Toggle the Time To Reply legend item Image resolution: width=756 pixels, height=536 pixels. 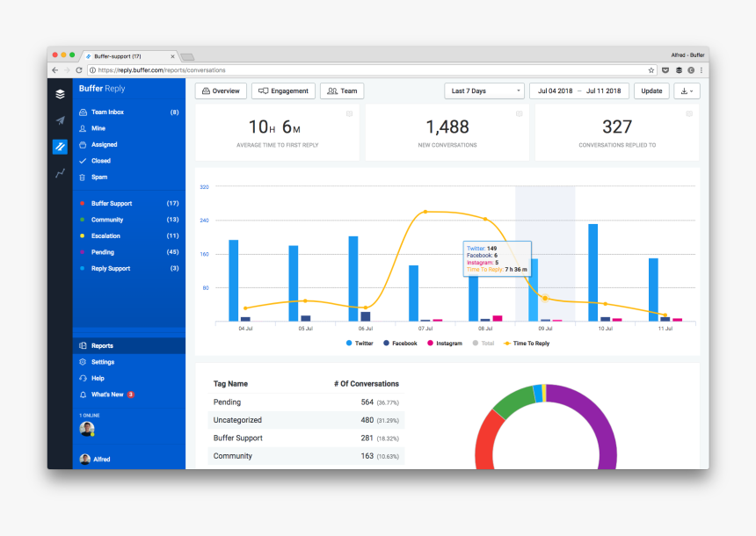[527, 344]
